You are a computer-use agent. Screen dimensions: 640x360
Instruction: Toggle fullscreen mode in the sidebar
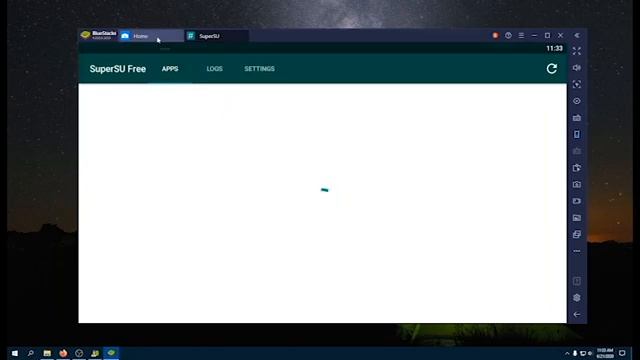577,51
